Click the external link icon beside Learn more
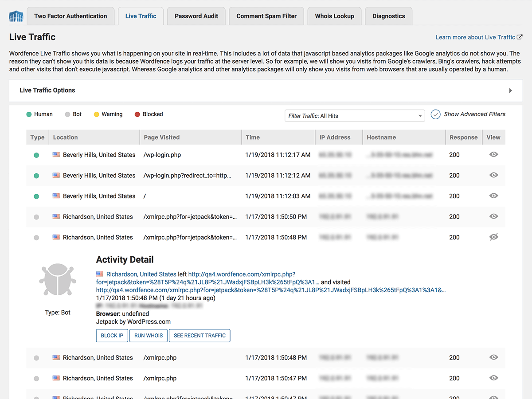Screen dimensions: 532x399 (x=520, y=37)
